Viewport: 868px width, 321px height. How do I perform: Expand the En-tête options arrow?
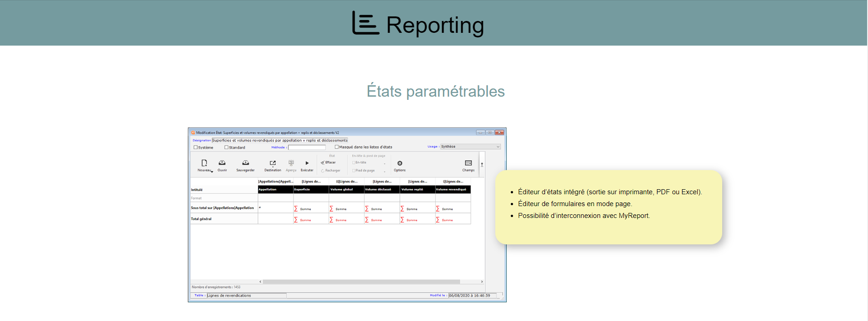click(385, 163)
